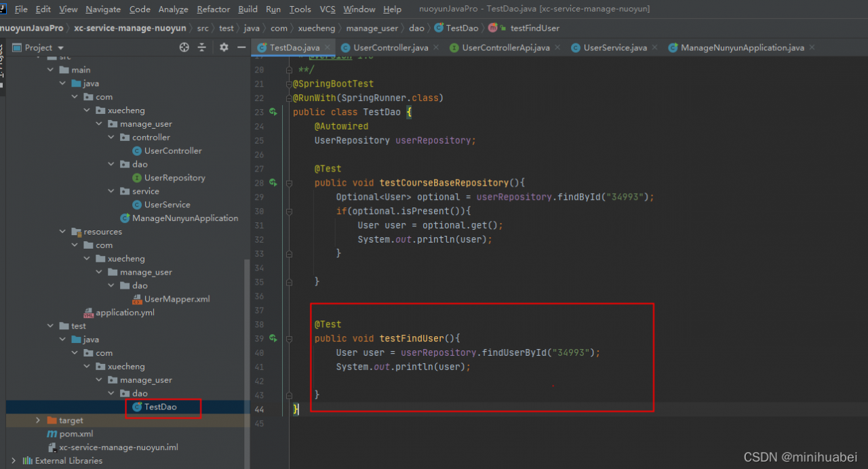Screen dimensions: 868x469
Task: Open the Build menu
Action: [248, 9]
